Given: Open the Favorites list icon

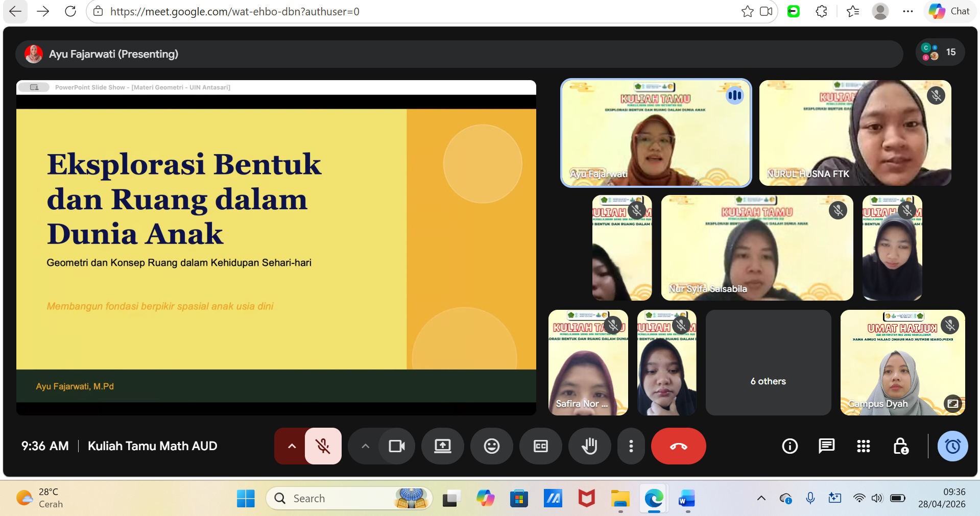Looking at the screenshot, I should [853, 11].
